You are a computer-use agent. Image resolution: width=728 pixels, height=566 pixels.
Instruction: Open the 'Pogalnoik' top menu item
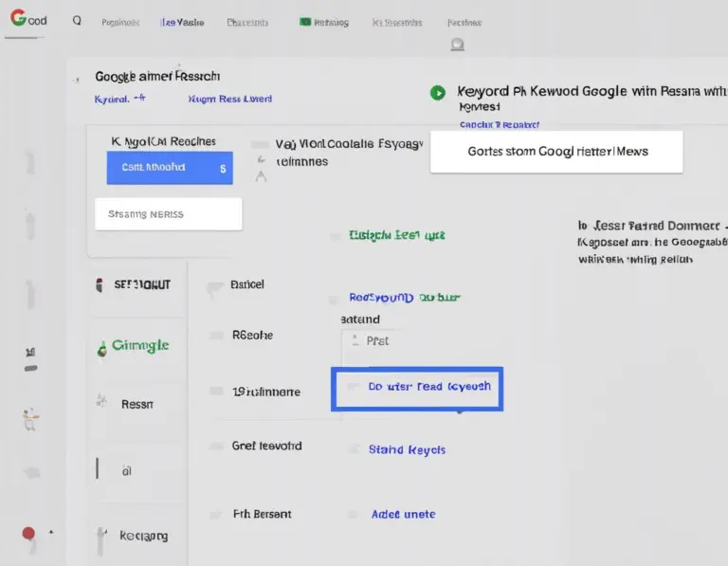coord(120,23)
